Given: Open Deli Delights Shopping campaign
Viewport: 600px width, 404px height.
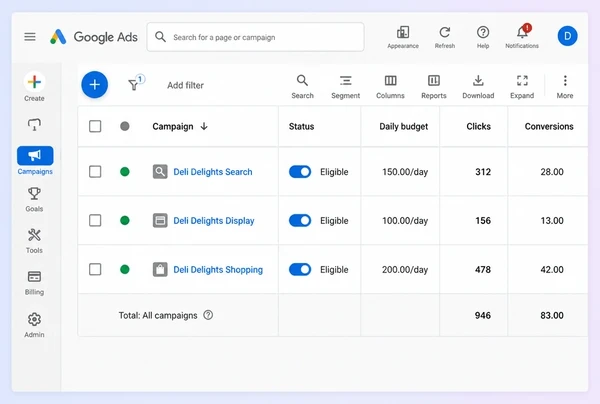Looking at the screenshot, I should (x=218, y=270).
